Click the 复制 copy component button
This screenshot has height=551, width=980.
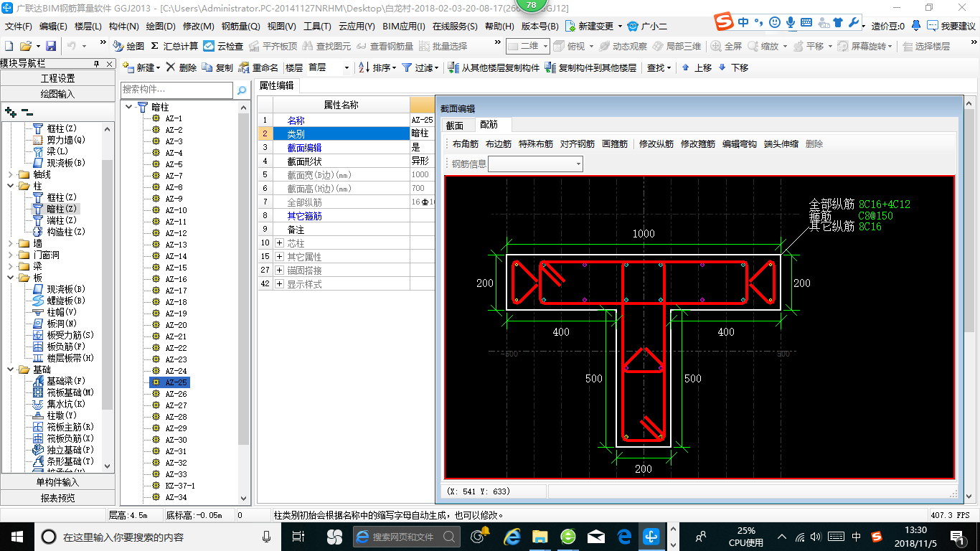(x=217, y=67)
